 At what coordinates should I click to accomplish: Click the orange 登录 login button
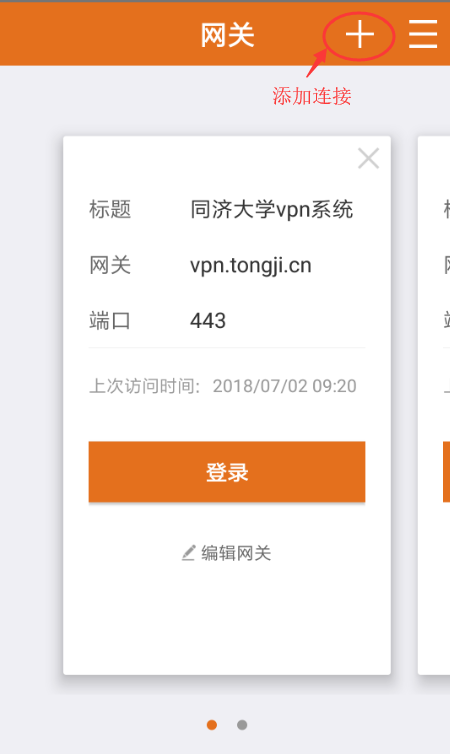[227, 472]
